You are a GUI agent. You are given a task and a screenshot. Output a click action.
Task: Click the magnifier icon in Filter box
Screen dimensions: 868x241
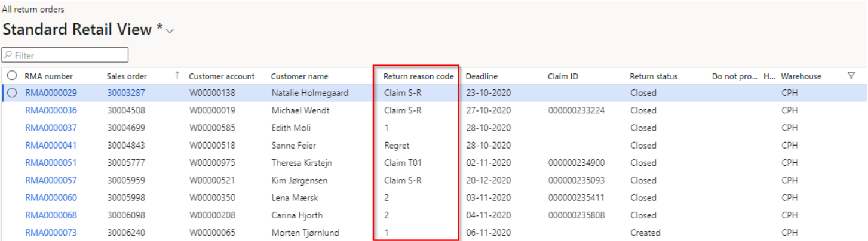point(8,55)
